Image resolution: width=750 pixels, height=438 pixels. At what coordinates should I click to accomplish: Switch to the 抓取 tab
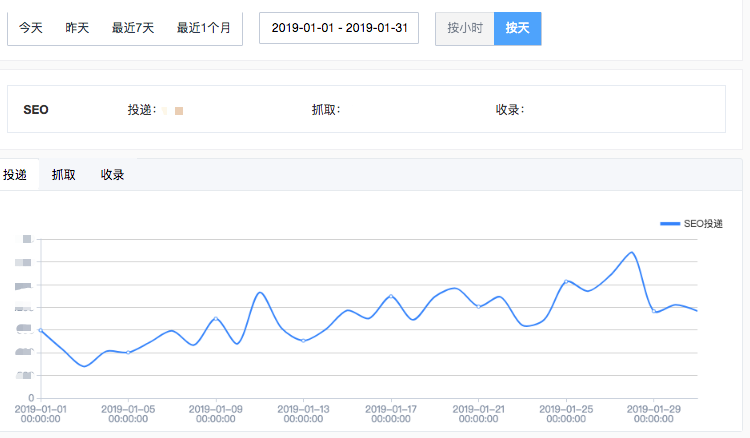click(64, 175)
